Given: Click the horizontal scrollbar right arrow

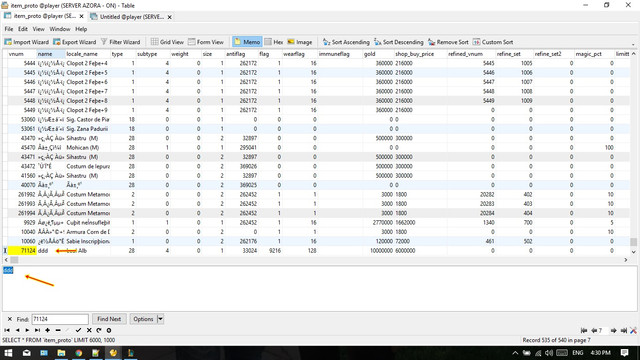Looking at the screenshot, I should pyautogui.click(x=626, y=260).
